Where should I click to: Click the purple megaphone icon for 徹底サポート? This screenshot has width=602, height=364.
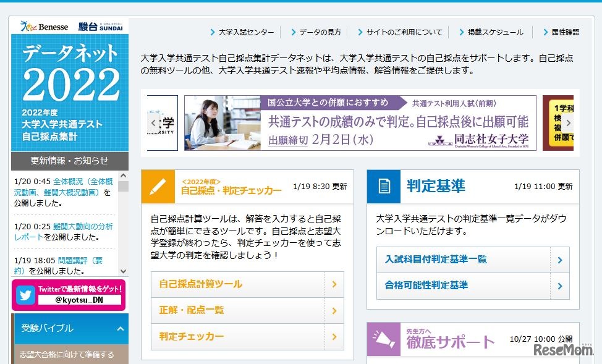click(x=384, y=339)
